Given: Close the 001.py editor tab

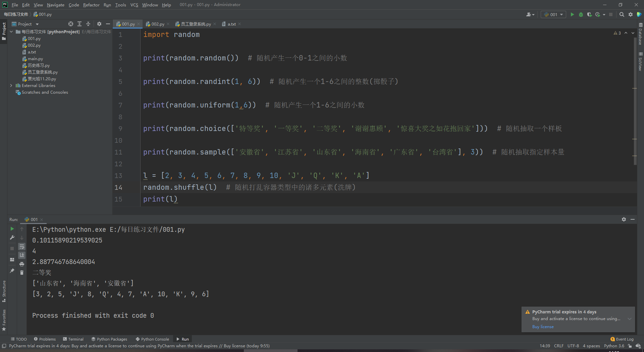Looking at the screenshot, I should 138,24.
